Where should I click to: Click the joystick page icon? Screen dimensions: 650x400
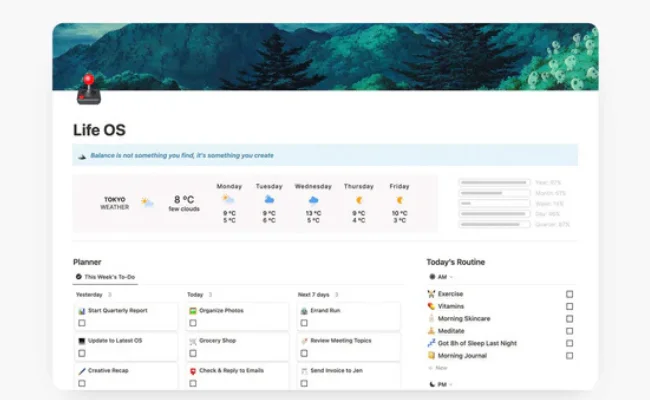[x=89, y=89]
